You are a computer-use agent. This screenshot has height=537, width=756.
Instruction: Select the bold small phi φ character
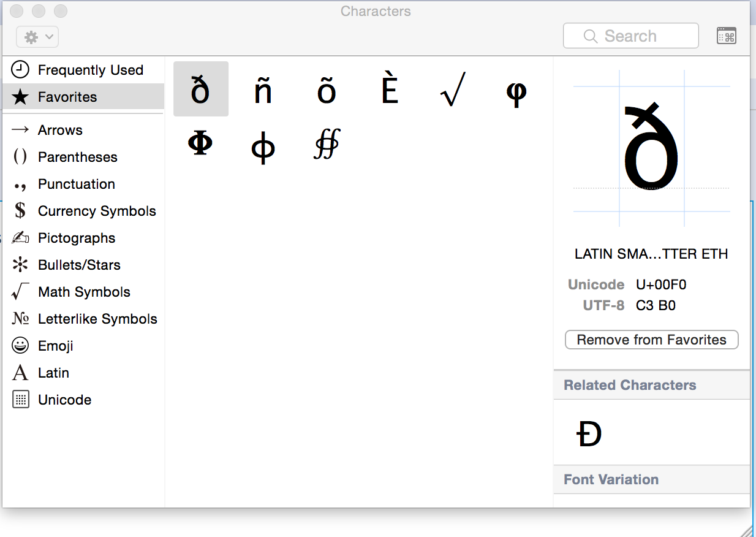pos(516,93)
